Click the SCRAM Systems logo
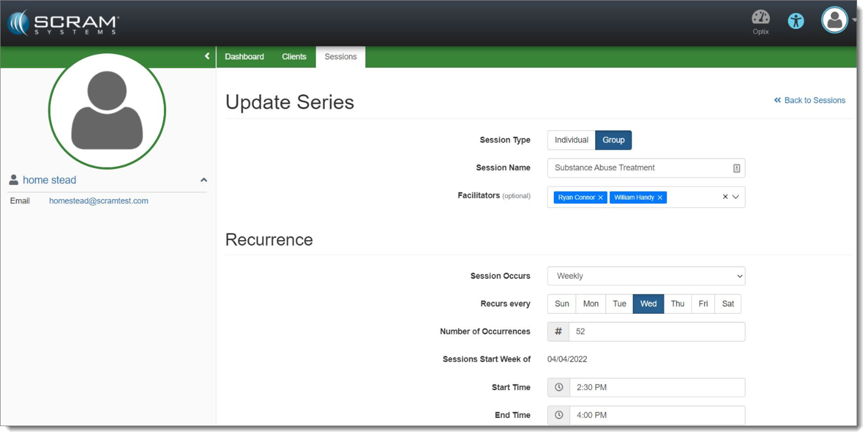Image resolution: width=868 pixels, height=437 pixels. [64, 24]
